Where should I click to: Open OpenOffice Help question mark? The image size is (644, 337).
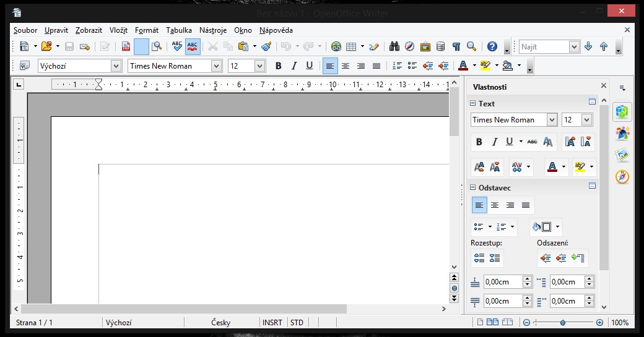pyautogui.click(x=492, y=47)
